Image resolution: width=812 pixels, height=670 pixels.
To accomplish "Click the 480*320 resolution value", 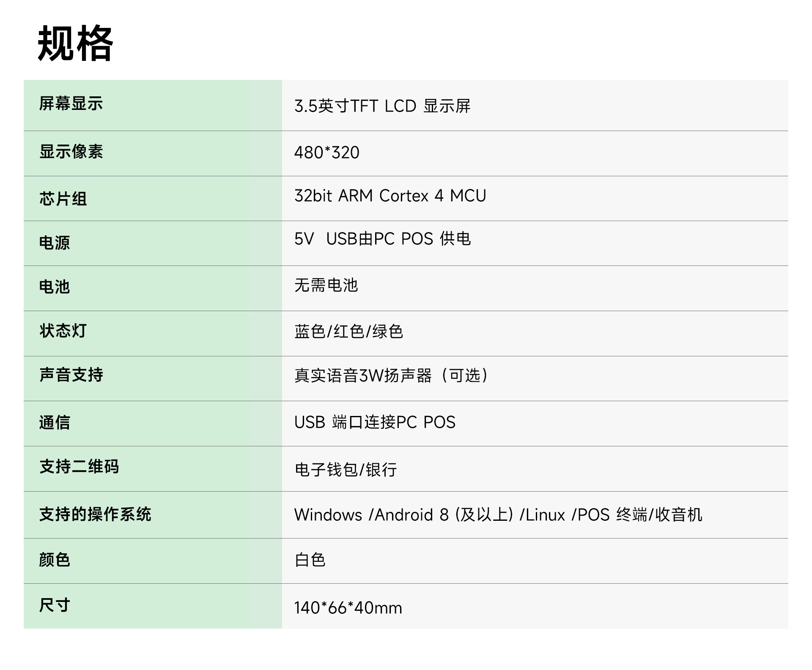I will coord(327,153).
